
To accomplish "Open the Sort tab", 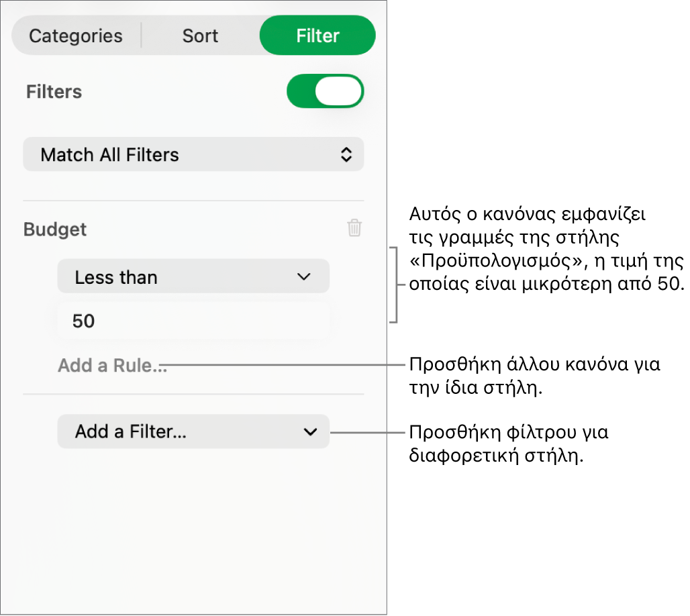I will click(200, 36).
